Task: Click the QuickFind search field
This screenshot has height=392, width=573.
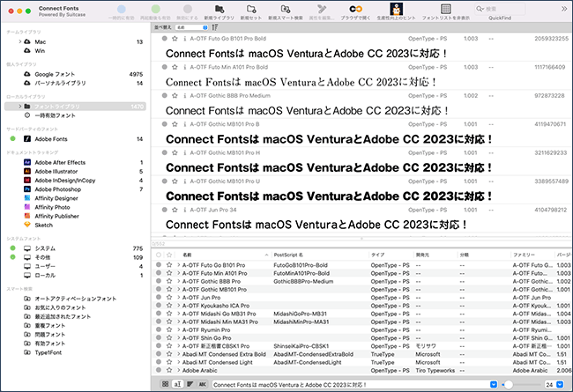Action: click(500, 9)
